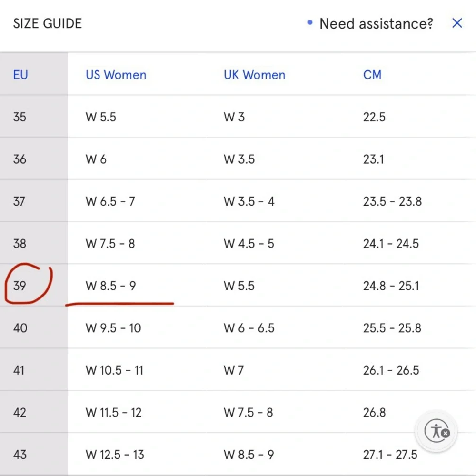Image resolution: width=476 pixels, height=476 pixels.
Task: Click US size W 6
Action: coord(96,159)
